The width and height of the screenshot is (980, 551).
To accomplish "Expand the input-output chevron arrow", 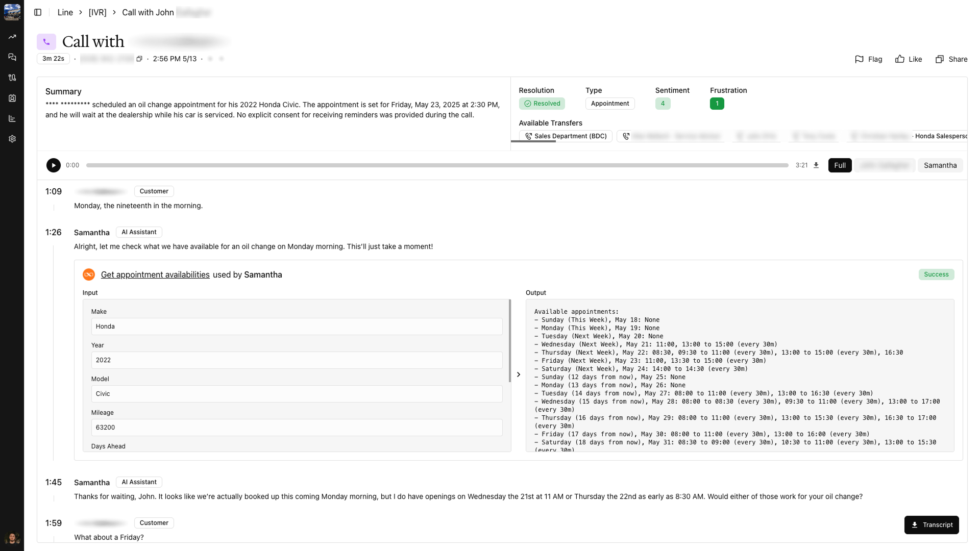I will 519,374.
